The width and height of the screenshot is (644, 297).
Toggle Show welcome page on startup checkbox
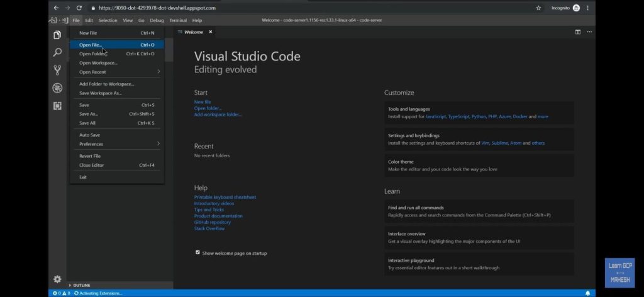[x=197, y=252]
